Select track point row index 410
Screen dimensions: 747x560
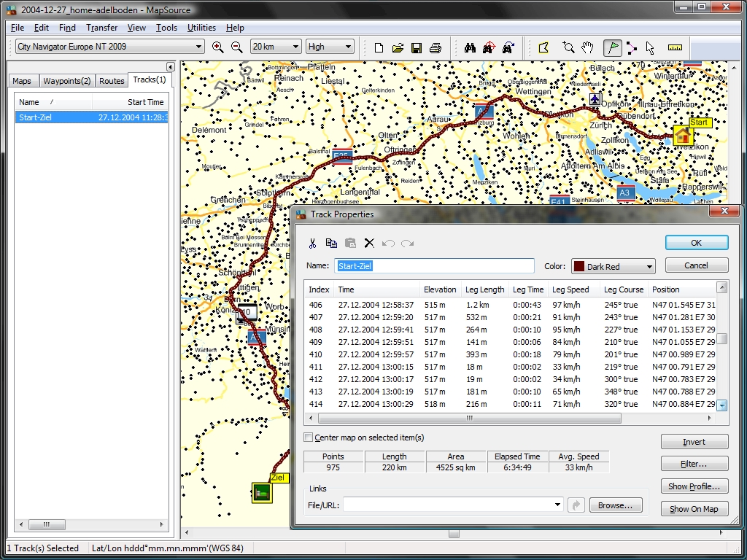coord(510,354)
